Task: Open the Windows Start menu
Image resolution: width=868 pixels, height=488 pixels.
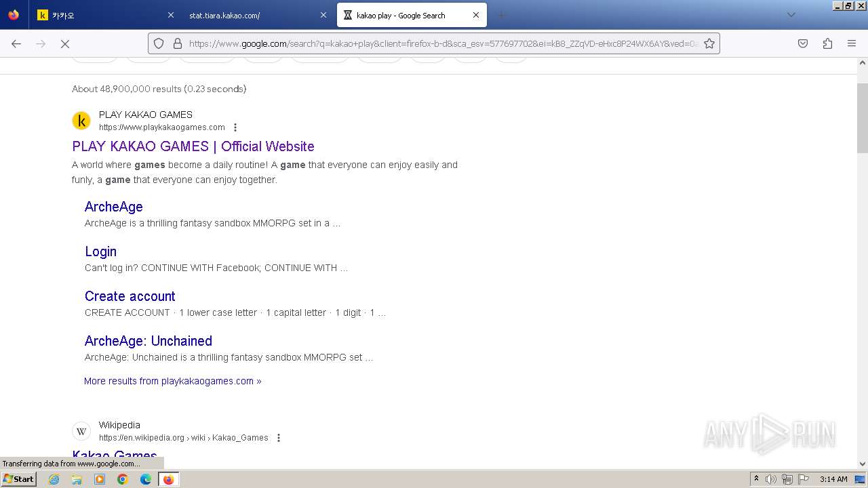Action: pyautogui.click(x=18, y=479)
